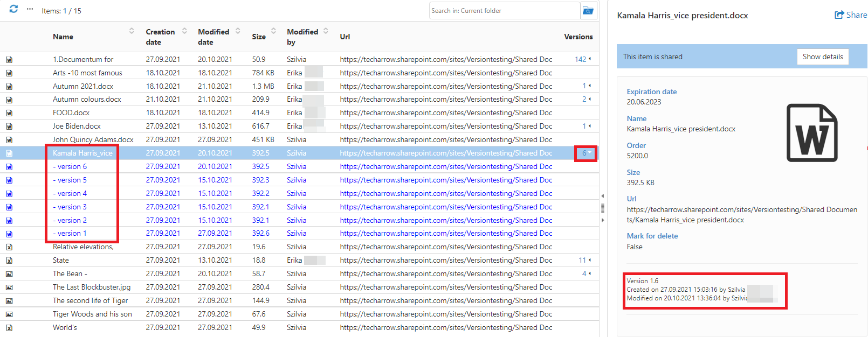Click the Excel icon beside State
The height and width of the screenshot is (337, 868).
[9, 261]
